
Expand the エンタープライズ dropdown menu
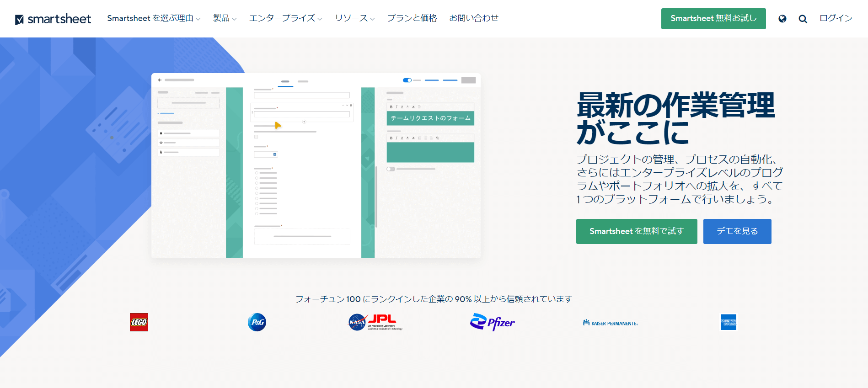(x=285, y=18)
